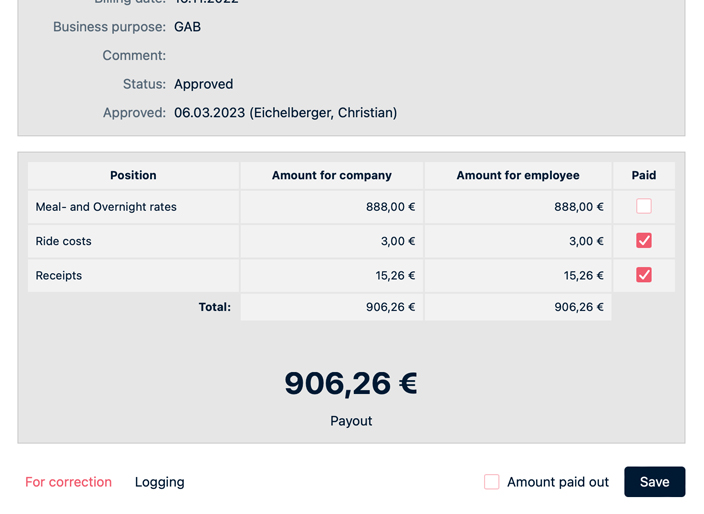704x514 pixels.
Task: Select the Amount for employee column header
Action: click(x=517, y=175)
